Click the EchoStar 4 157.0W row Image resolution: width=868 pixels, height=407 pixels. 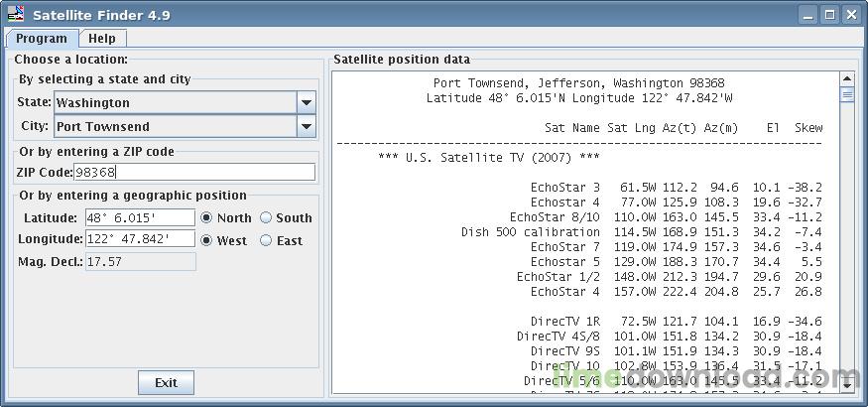677,292
